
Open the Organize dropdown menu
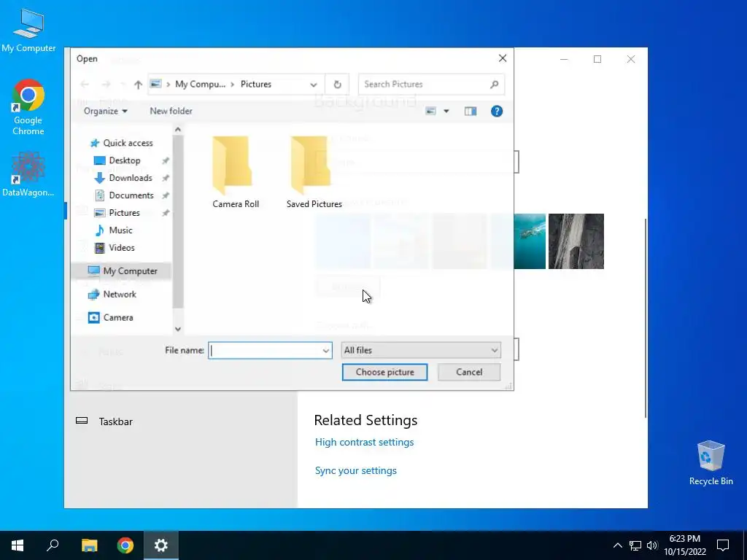pyautogui.click(x=105, y=111)
